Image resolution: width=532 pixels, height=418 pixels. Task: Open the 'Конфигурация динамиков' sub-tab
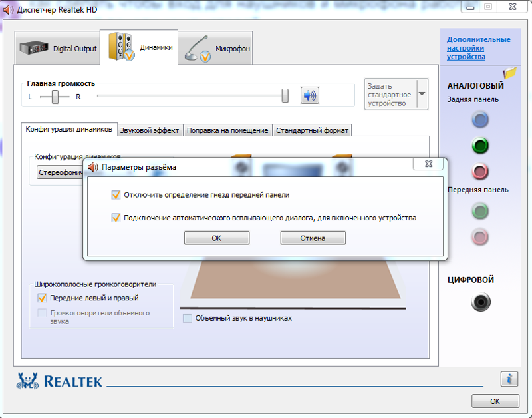[69, 129]
